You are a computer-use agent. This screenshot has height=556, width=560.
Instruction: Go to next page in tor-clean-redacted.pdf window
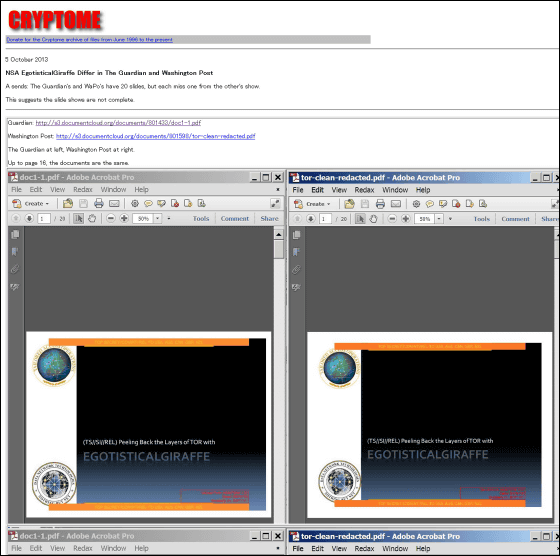click(x=311, y=219)
